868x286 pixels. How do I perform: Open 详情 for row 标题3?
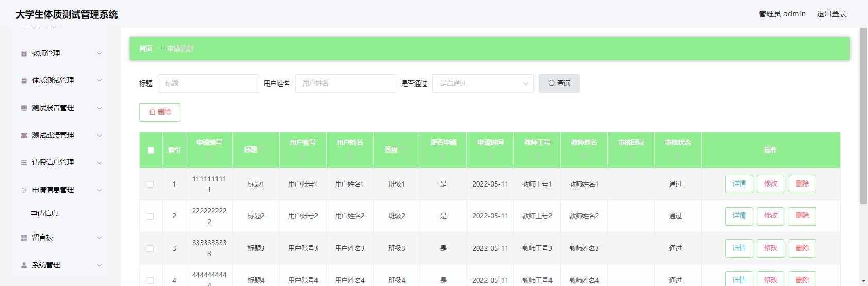point(739,248)
